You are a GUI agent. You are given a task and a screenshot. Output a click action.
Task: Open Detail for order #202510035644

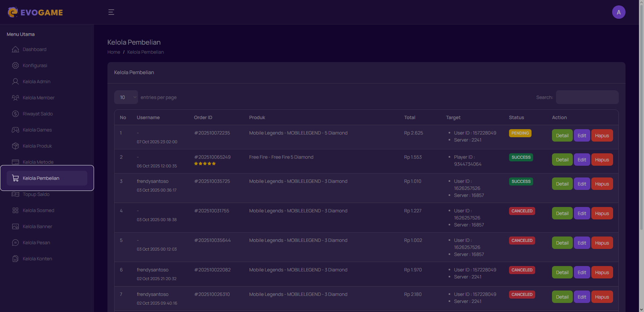pos(562,243)
